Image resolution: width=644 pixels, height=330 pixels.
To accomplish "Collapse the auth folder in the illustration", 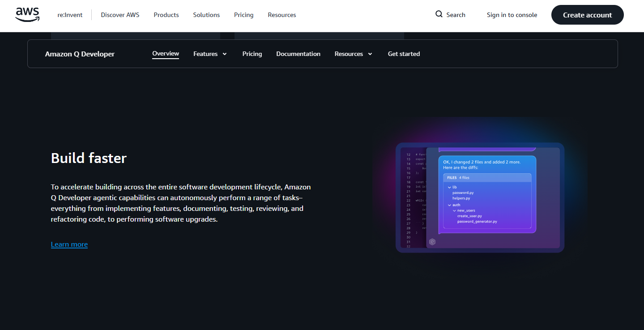I will click(x=449, y=205).
